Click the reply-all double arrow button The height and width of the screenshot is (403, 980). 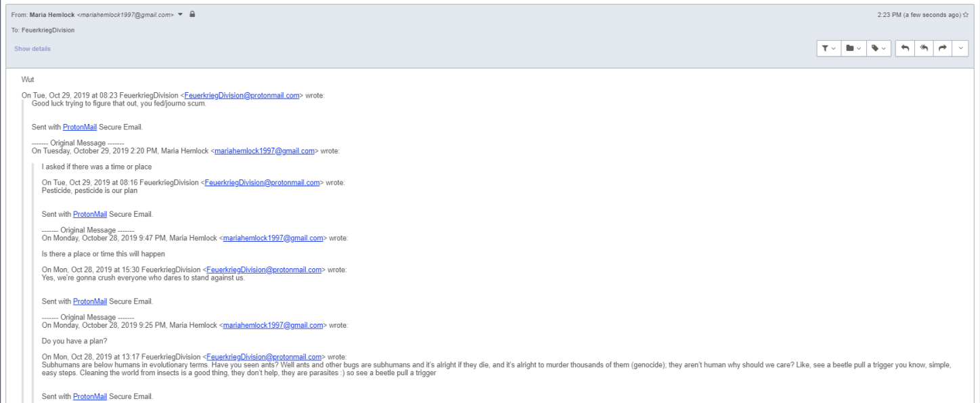point(923,48)
